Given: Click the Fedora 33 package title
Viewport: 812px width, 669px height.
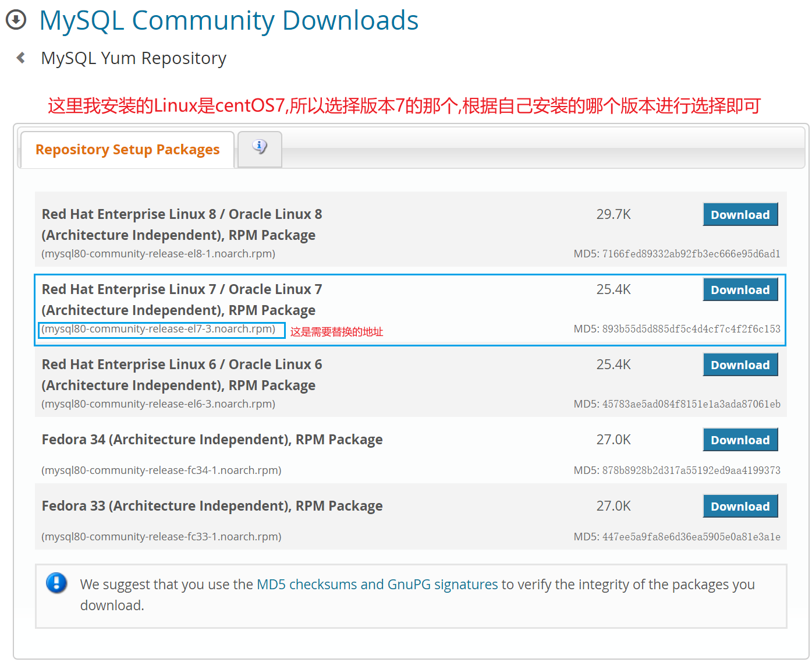Looking at the screenshot, I should (212, 506).
